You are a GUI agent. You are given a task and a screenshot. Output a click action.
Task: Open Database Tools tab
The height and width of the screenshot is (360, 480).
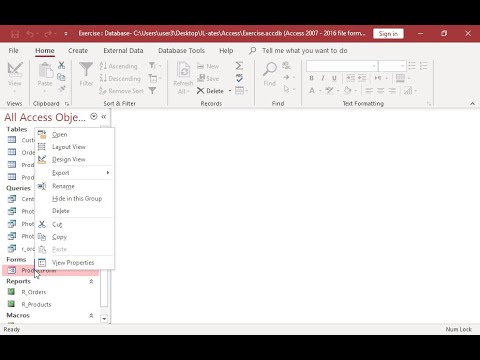pyautogui.click(x=181, y=51)
